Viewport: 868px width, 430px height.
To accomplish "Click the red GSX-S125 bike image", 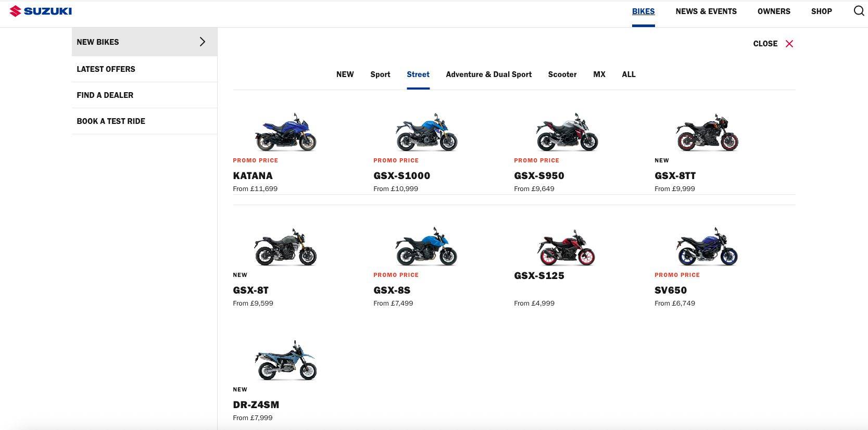I will [566, 247].
